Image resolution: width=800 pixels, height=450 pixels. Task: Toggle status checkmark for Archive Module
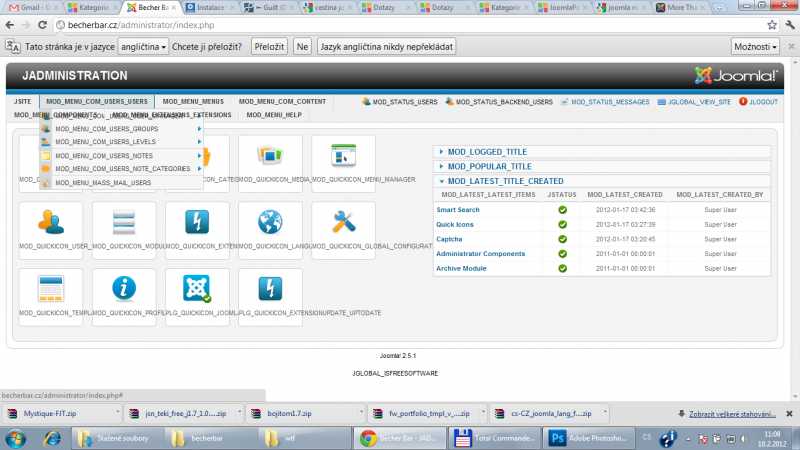point(563,268)
